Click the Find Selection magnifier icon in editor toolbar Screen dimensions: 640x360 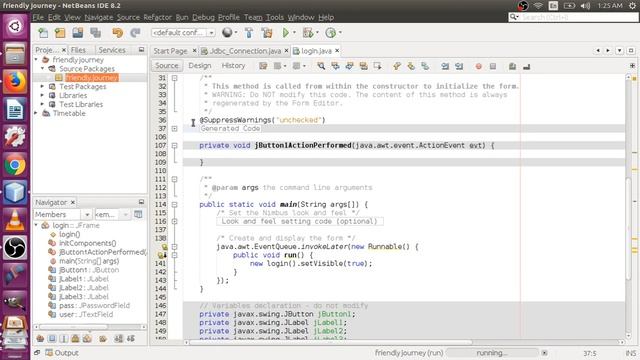pos(321,66)
